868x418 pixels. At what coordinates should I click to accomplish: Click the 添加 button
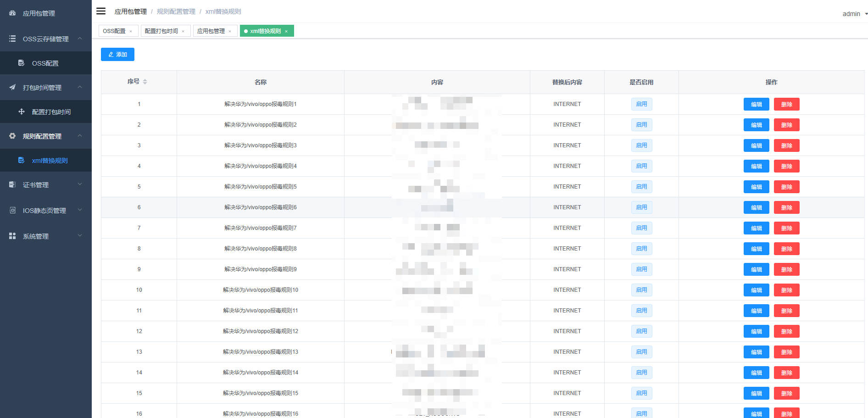point(117,54)
